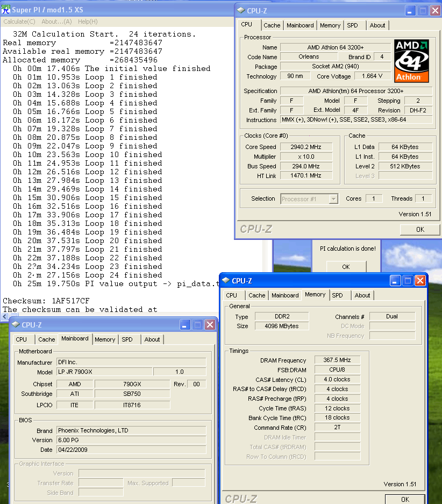442x504 pixels.
Task: Switch to Memory tab in top CPU-Z window
Action: pos(330,25)
